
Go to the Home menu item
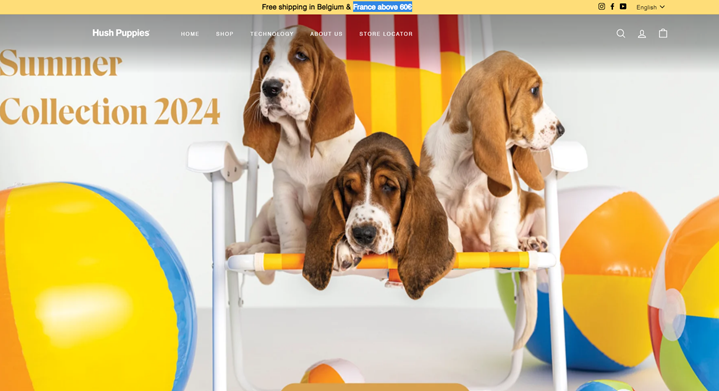click(190, 34)
